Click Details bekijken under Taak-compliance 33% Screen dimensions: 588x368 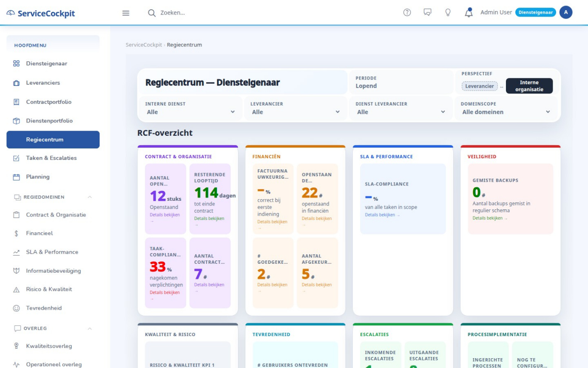click(165, 295)
